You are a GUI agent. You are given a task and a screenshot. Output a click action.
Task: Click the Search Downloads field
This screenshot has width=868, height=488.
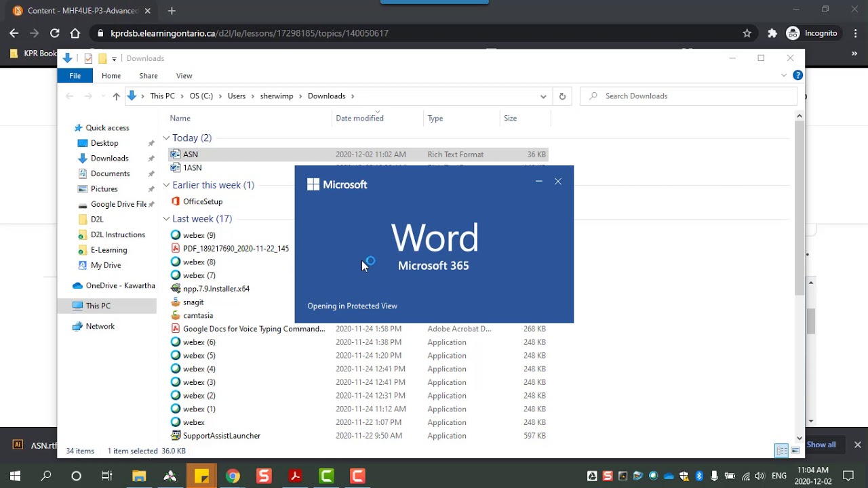688,96
